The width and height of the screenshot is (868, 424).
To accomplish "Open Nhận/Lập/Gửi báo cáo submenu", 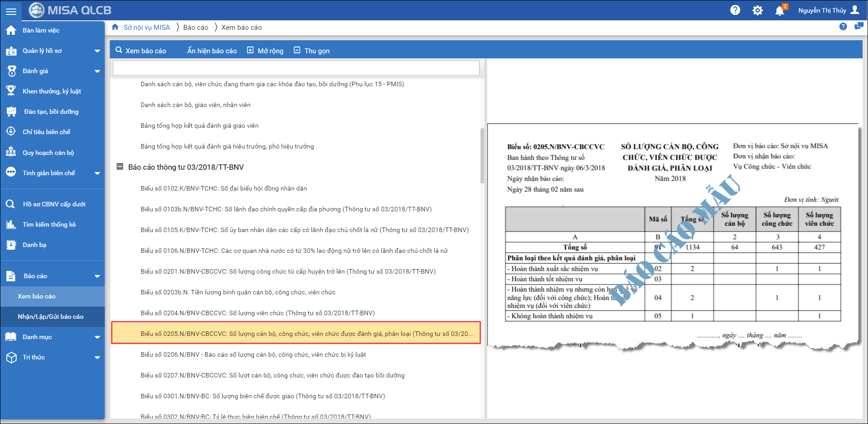I will coord(51,317).
